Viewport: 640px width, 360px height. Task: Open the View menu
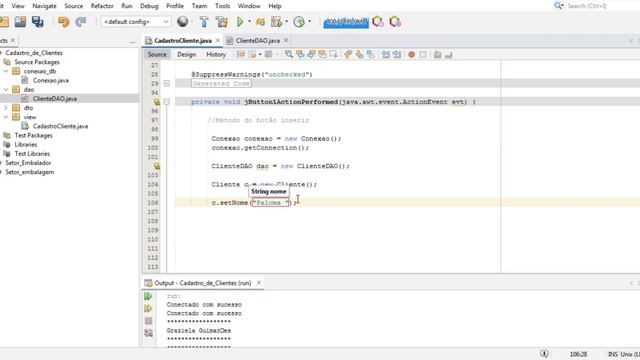click(18, 6)
